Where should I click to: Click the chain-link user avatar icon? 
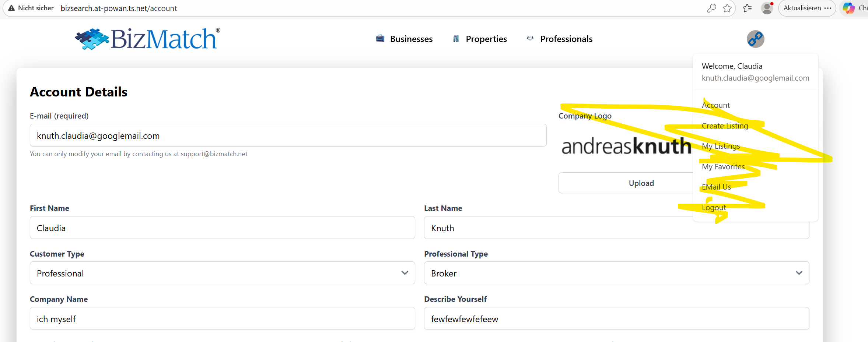tap(755, 39)
